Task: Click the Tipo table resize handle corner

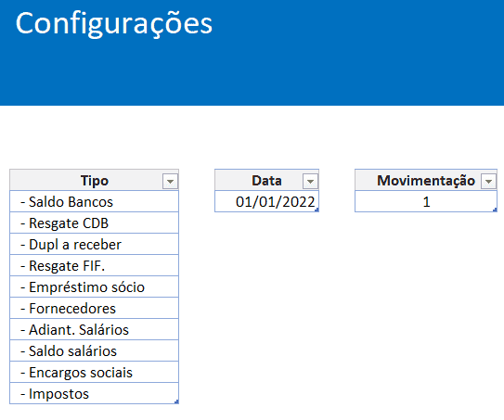Action: pos(176,401)
